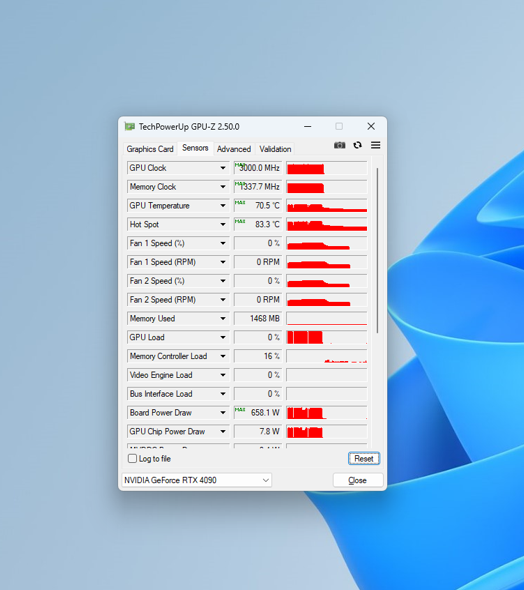Click the GPU-Z title bar app icon

click(x=130, y=126)
